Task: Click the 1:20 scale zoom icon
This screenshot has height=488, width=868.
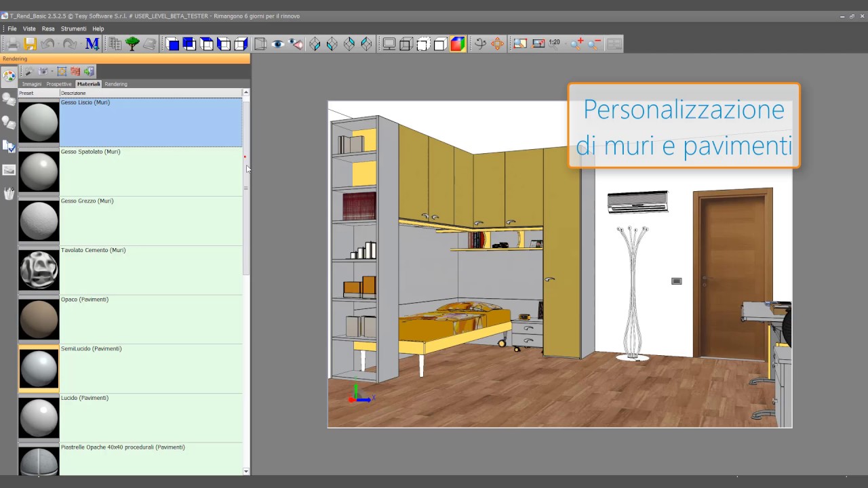Action: (555, 43)
